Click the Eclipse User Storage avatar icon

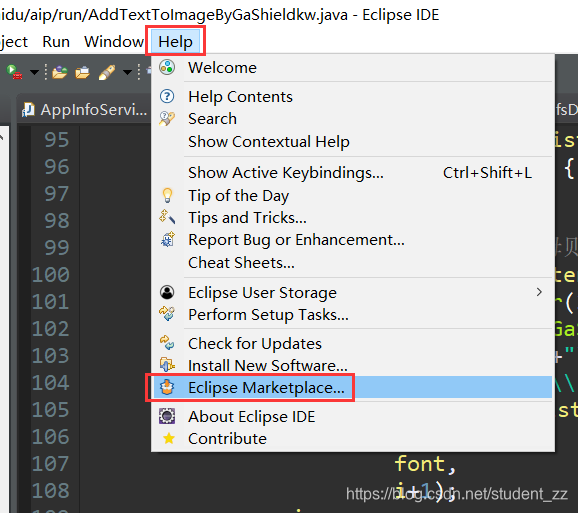[x=167, y=292]
